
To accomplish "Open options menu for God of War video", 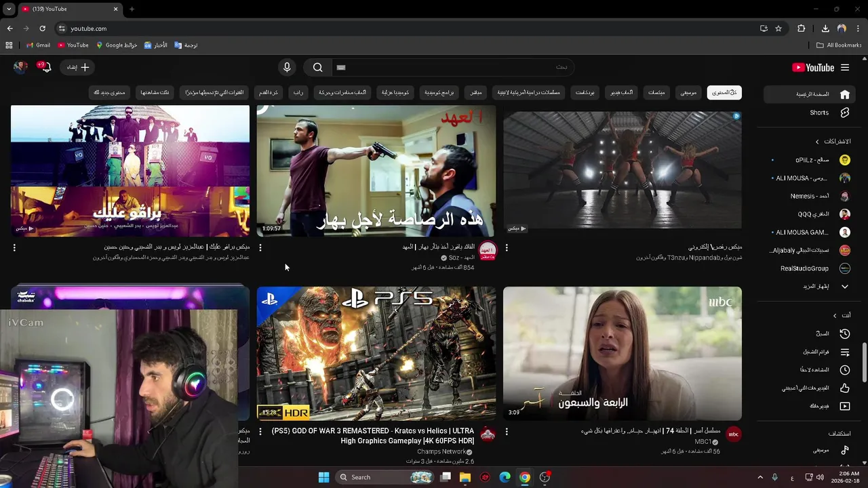I will coord(260,432).
